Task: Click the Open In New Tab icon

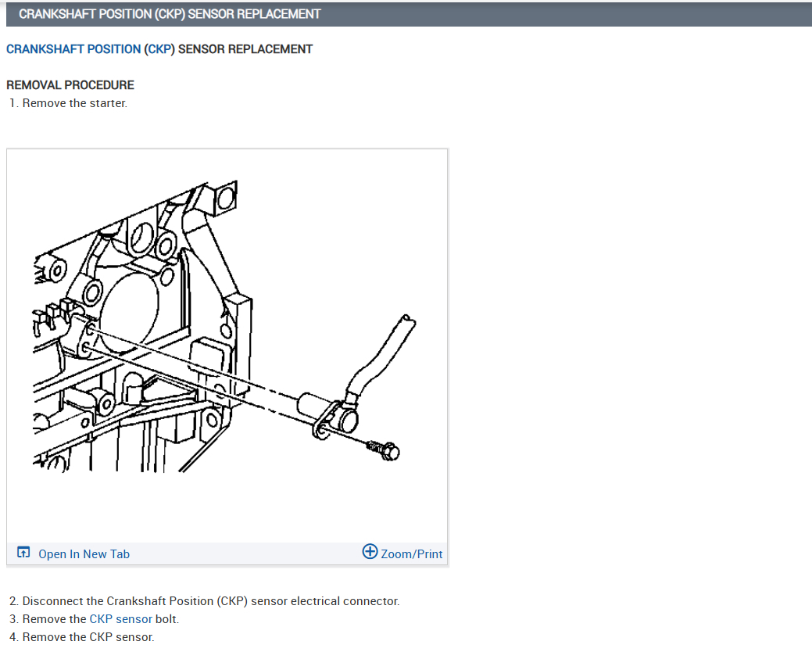Action: pos(23,553)
